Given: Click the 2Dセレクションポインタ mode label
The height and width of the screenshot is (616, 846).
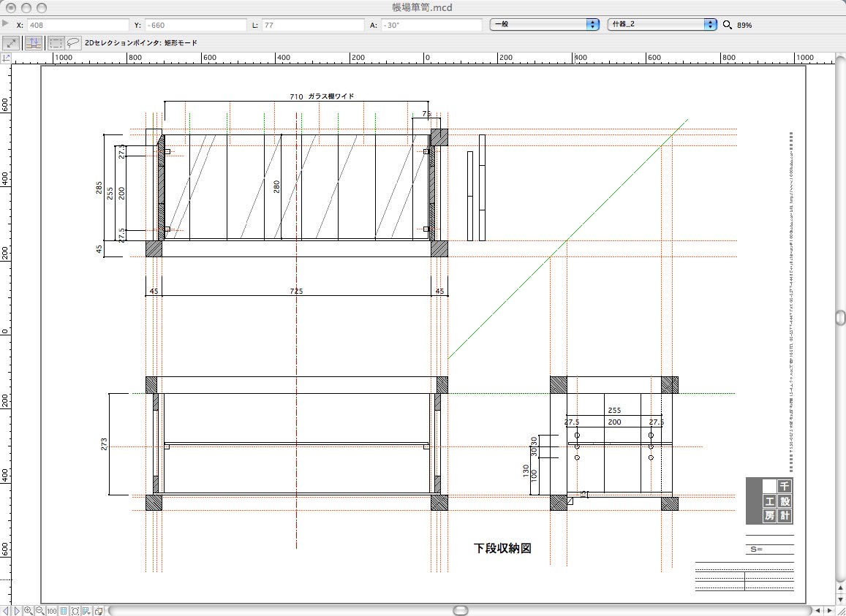Looking at the screenshot, I should [x=141, y=42].
